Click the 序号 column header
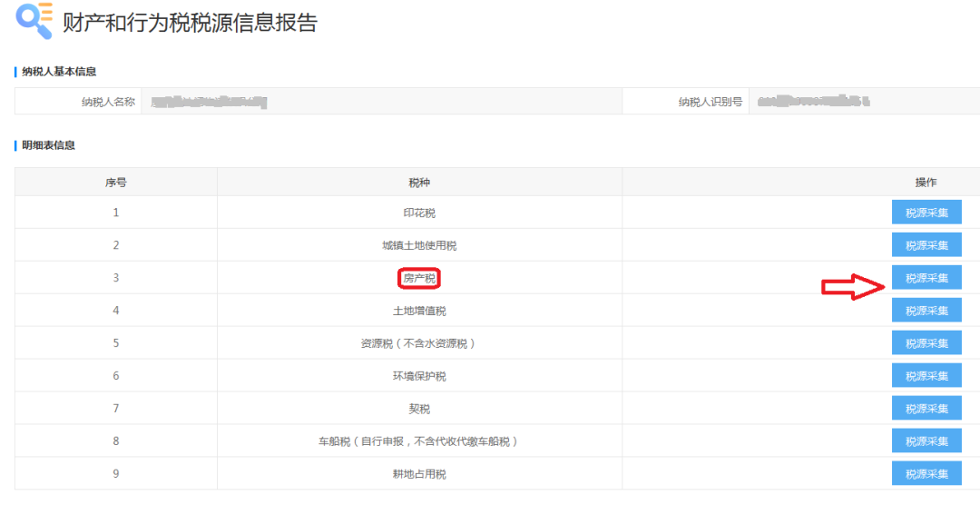 pyautogui.click(x=115, y=182)
